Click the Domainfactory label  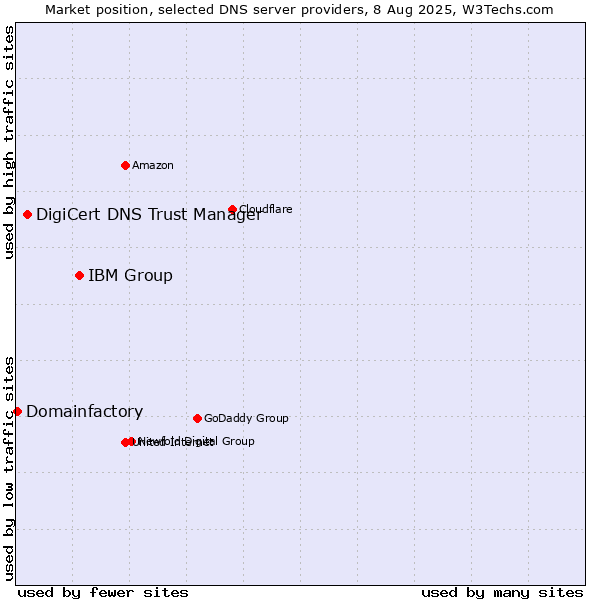point(85,411)
